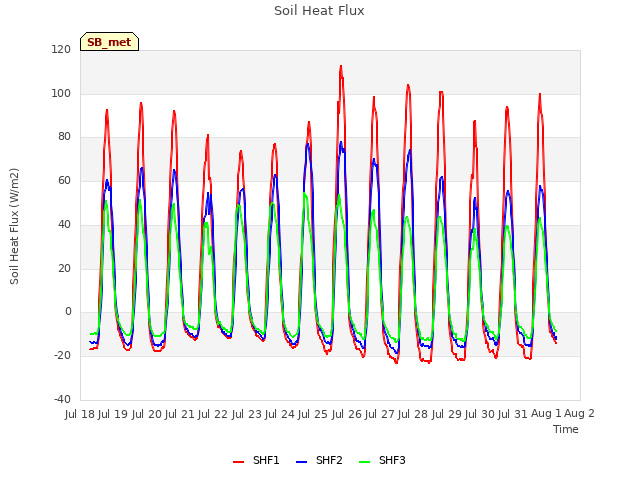Click the Jul 20 x-axis tick label
This screenshot has width=640, height=480.
coord(147,414)
